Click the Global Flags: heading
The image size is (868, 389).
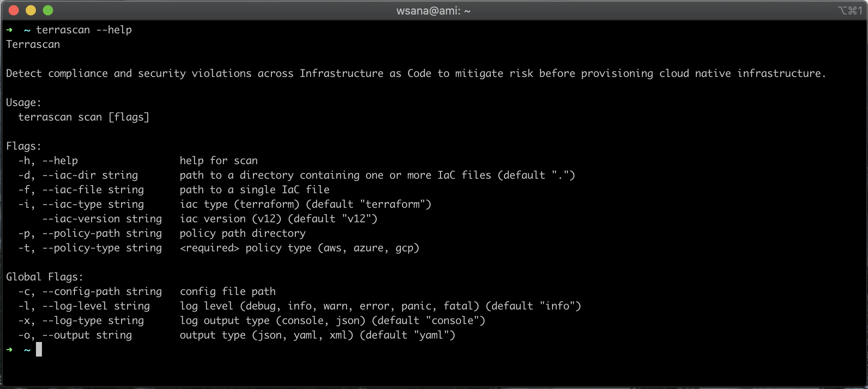[45, 277]
